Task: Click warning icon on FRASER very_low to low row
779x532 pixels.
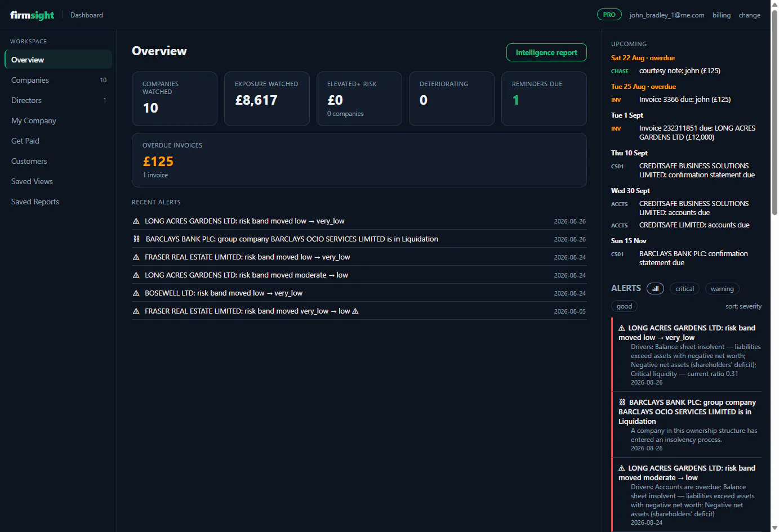Action: (136, 311)
